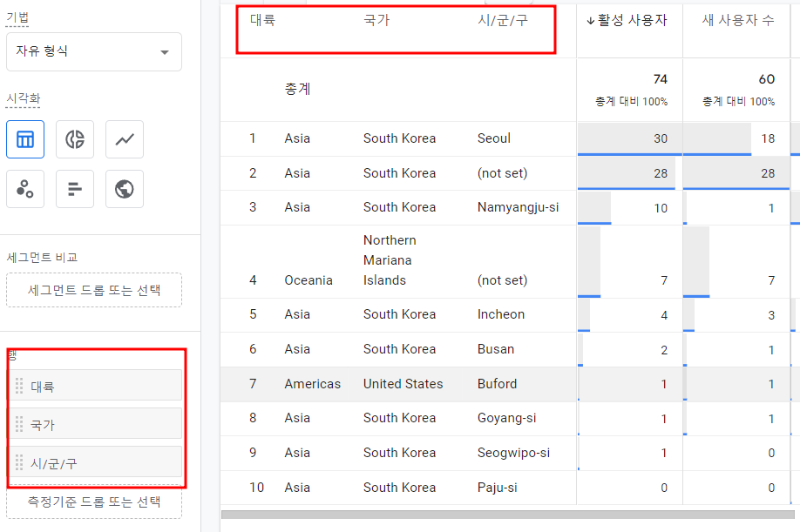
Task: Select the scatter plot visualization icon
Action: coord(25,189)
